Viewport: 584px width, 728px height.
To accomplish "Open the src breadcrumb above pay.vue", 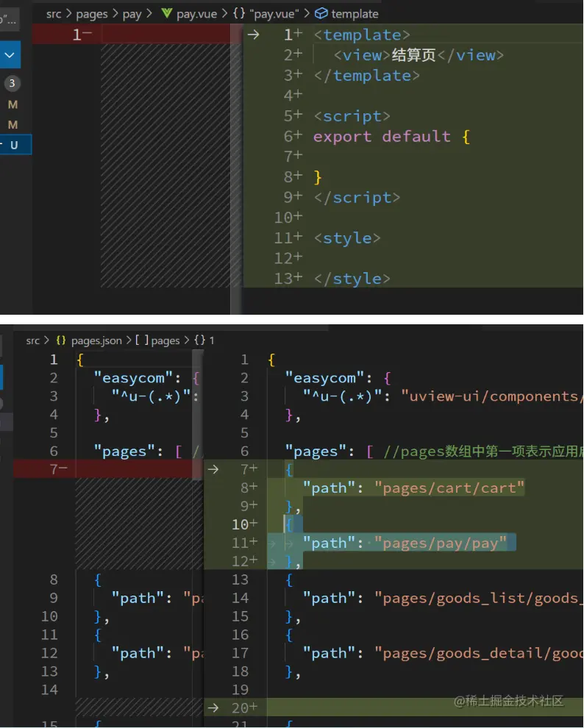I will [x=54, y=14].
